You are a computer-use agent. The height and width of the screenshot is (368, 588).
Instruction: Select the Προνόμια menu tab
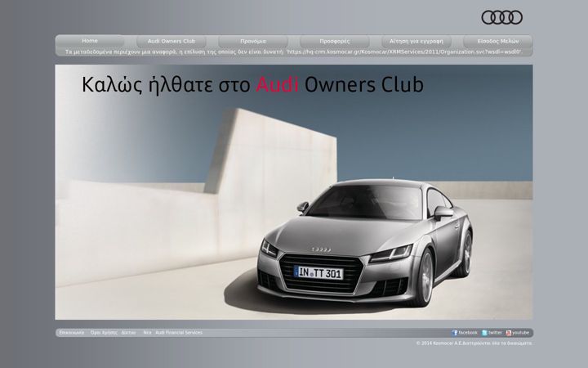(253, 42)
